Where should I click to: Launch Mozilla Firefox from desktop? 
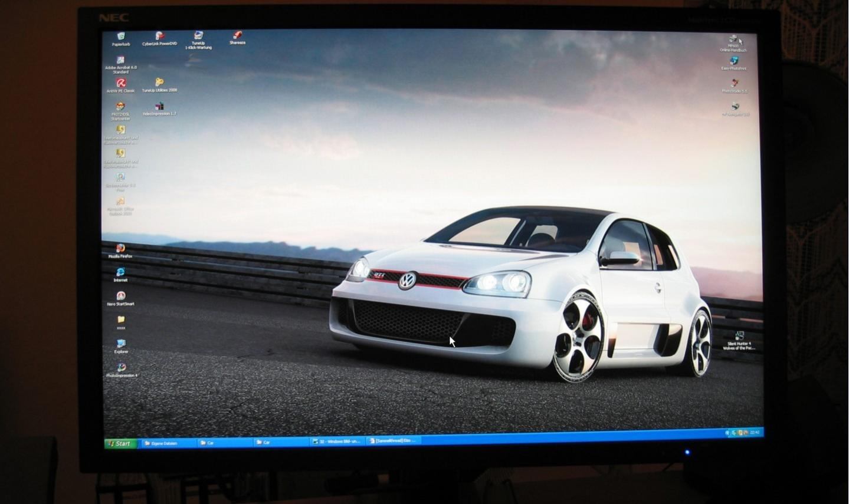click(x=120, y=252)
